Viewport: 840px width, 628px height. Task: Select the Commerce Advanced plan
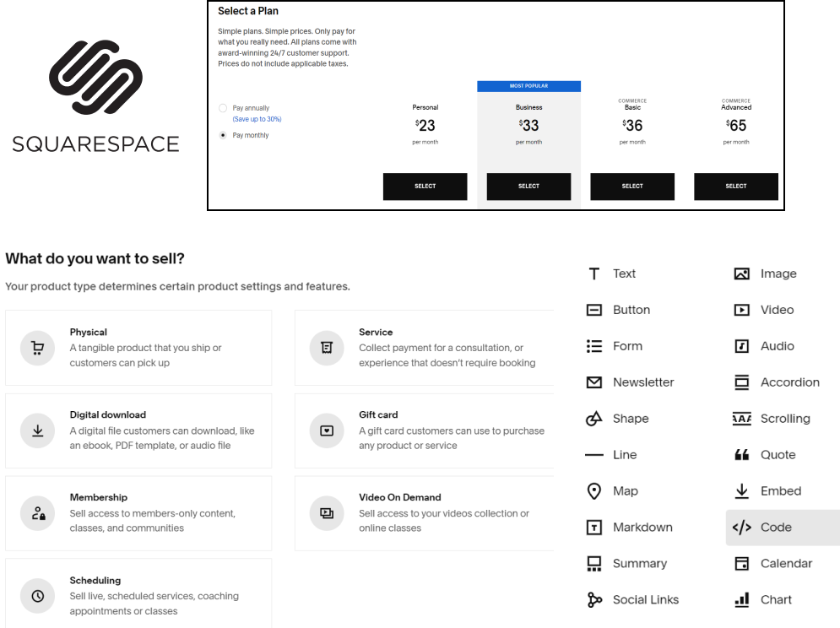pos(735,186)
